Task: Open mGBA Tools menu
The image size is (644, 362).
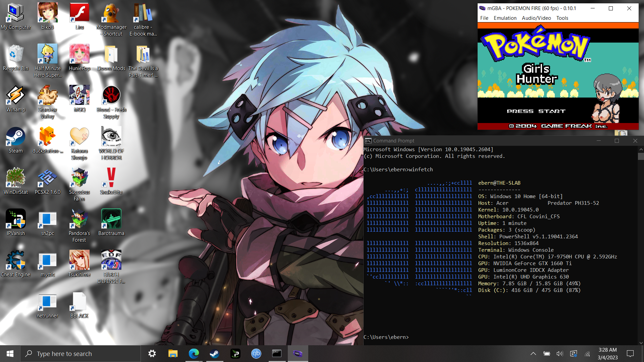Action: click(562, 18)
